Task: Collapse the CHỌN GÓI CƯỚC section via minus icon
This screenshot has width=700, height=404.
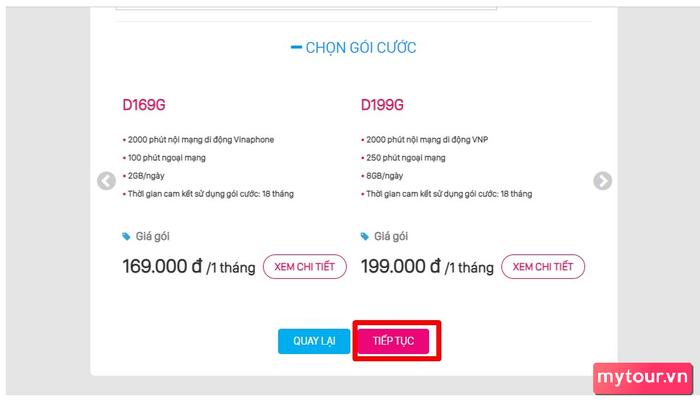Action: (x=295, y=47)
